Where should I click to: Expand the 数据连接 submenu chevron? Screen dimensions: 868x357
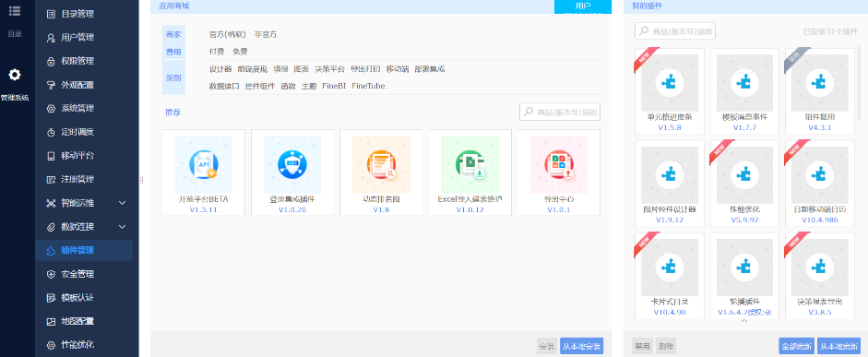click(123, 226)
